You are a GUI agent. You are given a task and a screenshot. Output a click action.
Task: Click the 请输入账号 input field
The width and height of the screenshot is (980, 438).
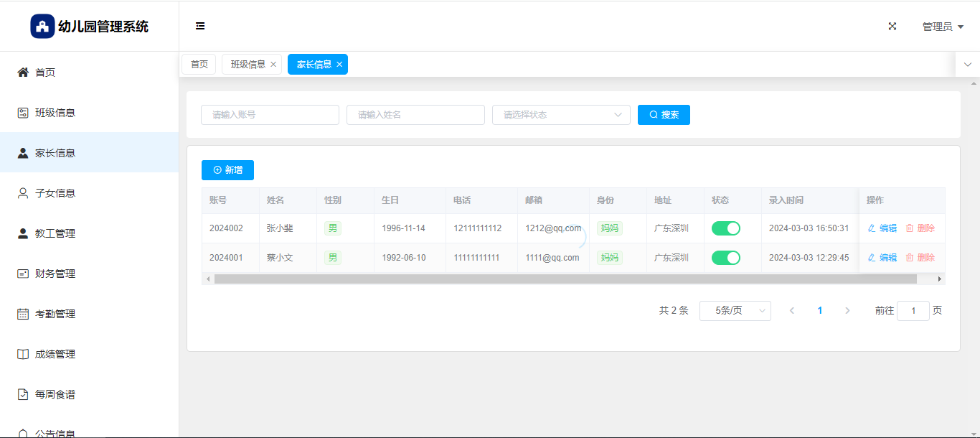point(270,115)
